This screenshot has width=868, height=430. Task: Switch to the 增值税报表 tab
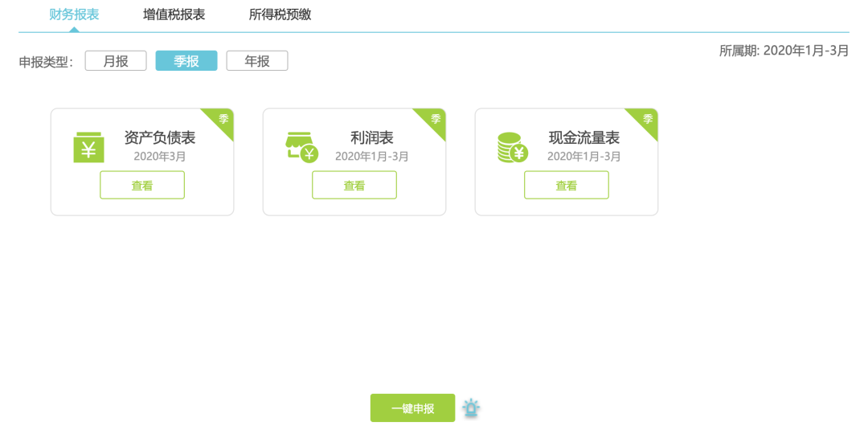pyautogui.click(x=174, y=14)
